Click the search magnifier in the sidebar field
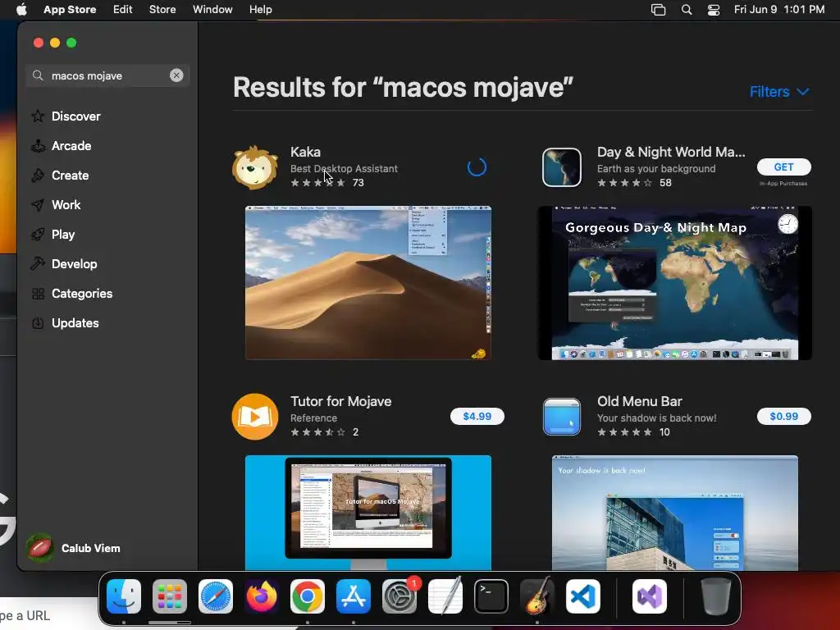Viewport: 840px width, 630px height. (38, 75)
